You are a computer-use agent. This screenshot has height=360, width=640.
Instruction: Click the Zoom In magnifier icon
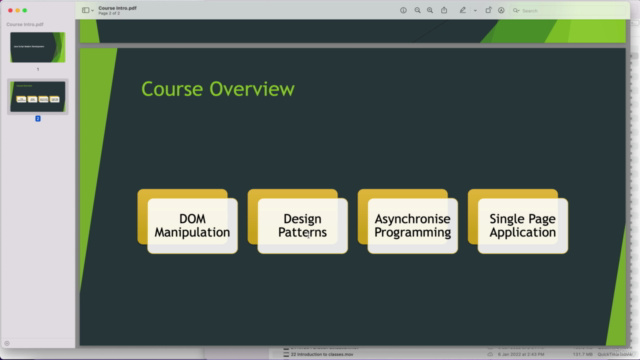click(x=430, y=11)
